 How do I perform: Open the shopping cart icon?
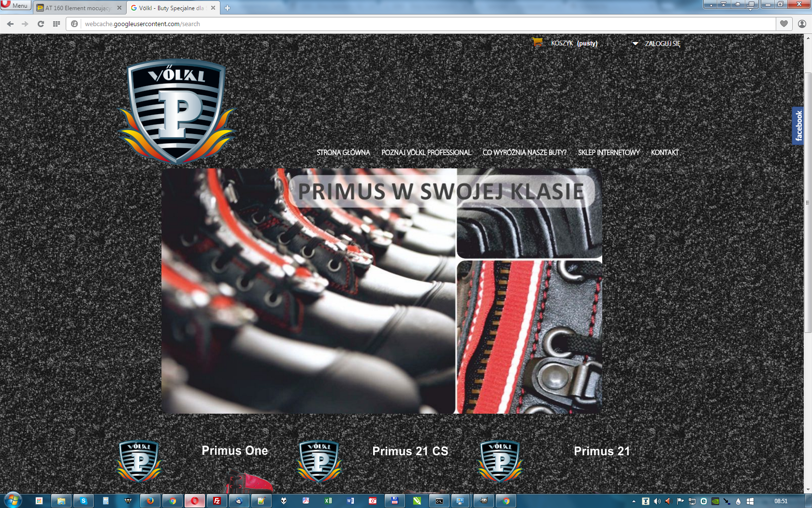point(537,43)
